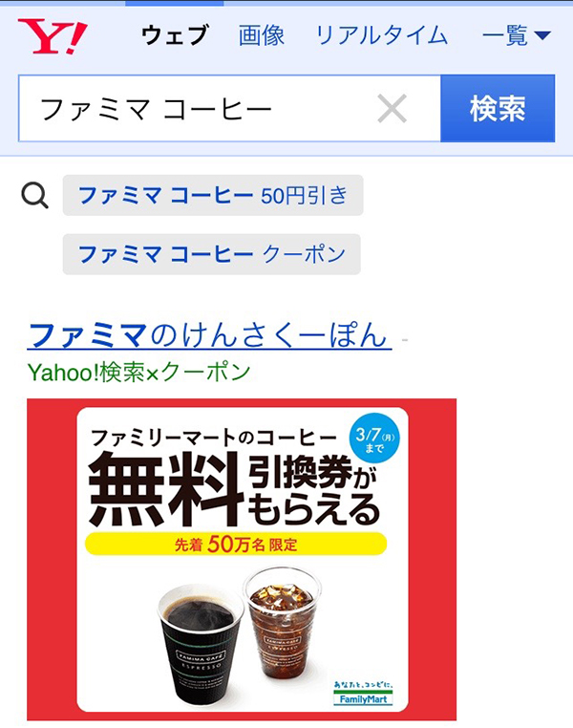This screenshot has height=728, width=573.
Task: Clear the search field with X icon
Action: (393, 109)
